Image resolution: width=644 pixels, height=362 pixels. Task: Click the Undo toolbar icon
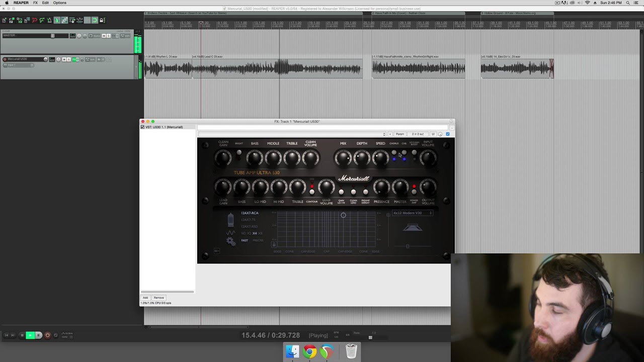coord(35,20)
